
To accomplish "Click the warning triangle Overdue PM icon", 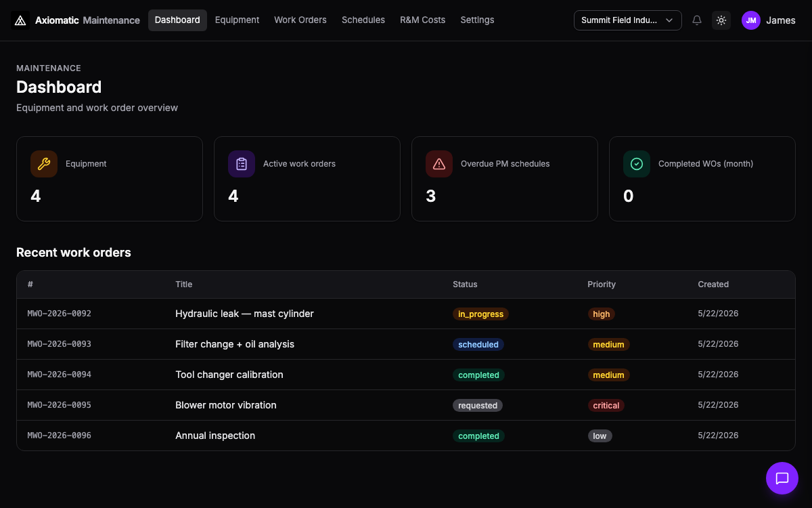I will pos(439,164).
